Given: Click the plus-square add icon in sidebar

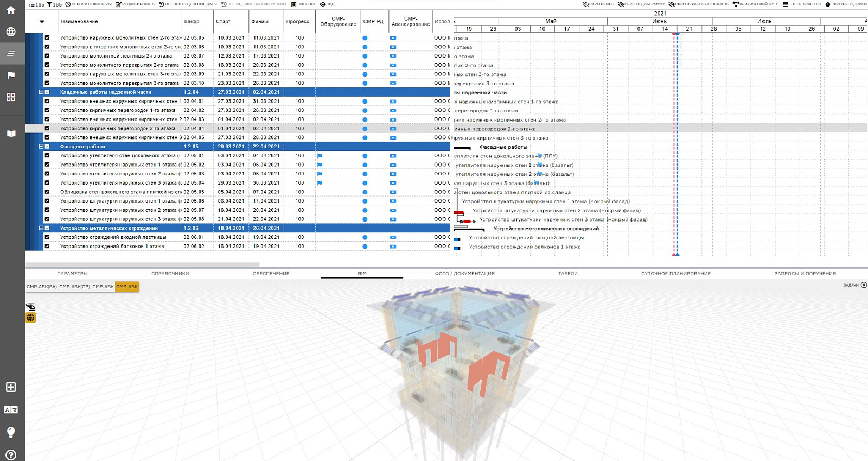Looking at the screenshot, I should click(x=11, y=387).
